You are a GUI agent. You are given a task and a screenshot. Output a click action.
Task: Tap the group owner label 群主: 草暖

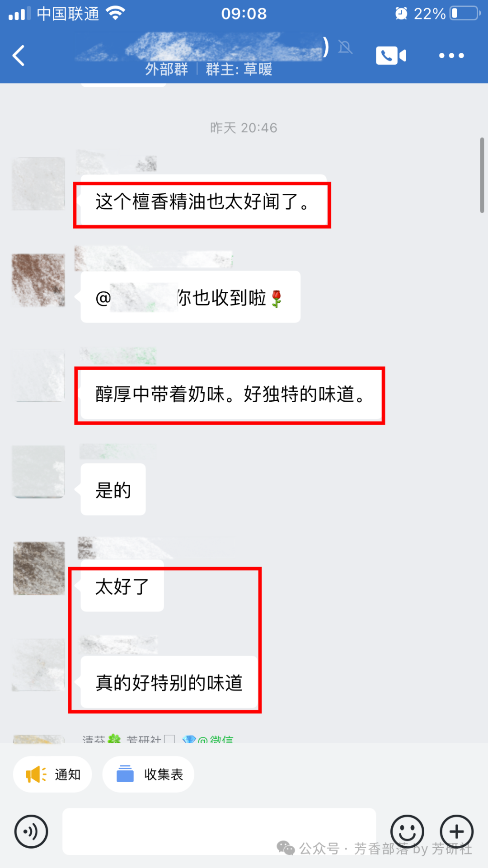click(x=239, y=69)
